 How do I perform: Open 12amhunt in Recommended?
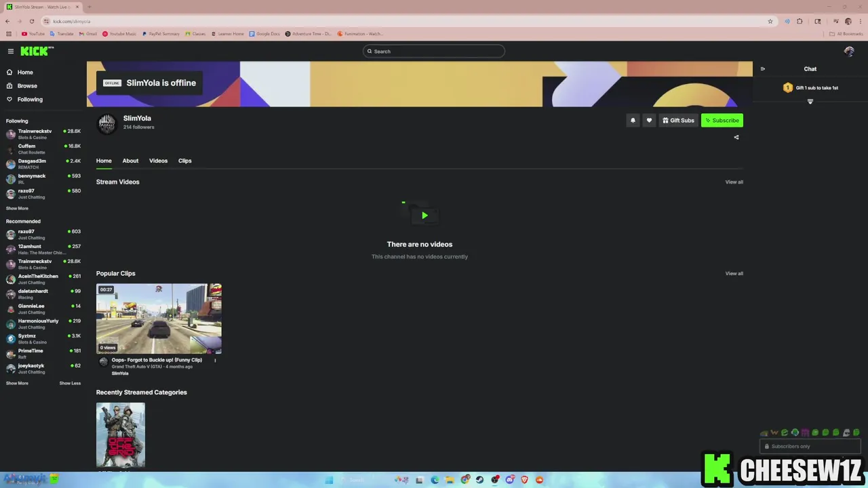(x=43, y=249)
